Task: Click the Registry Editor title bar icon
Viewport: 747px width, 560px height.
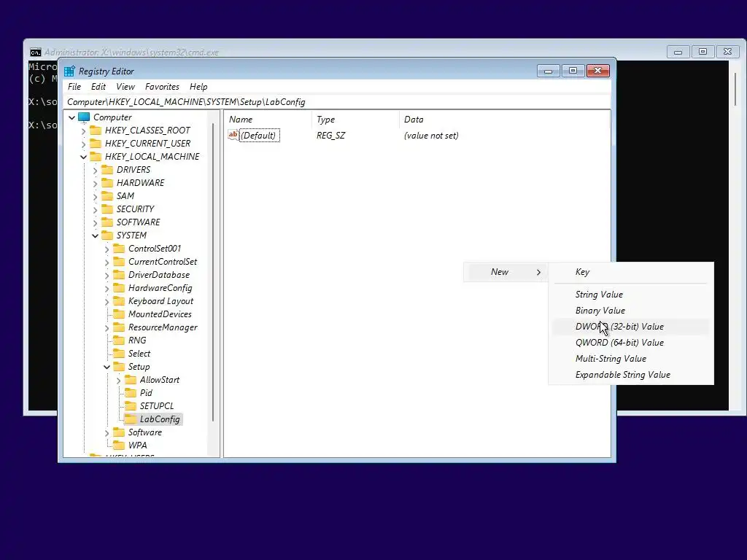Action: click(x=69, y=71)
